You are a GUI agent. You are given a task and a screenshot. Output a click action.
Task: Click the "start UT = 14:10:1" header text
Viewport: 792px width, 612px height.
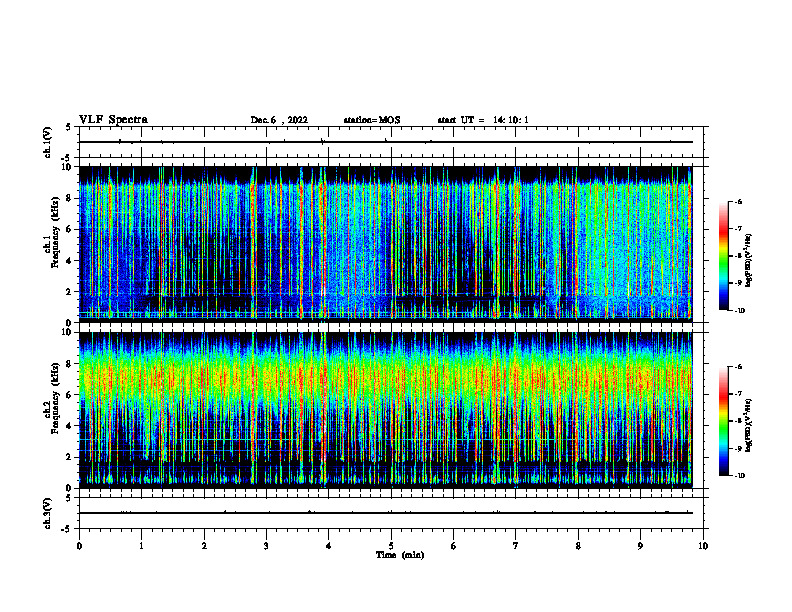[483, 120]
